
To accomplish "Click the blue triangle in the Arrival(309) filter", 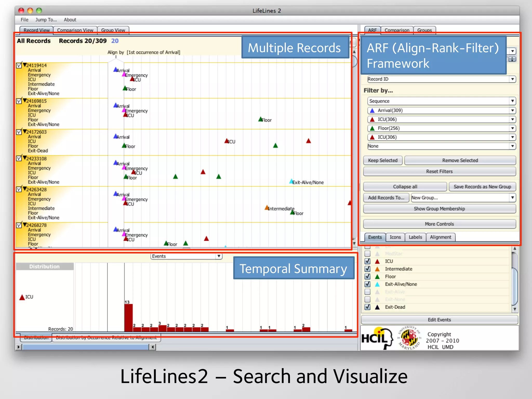I will [x=372, y=111].
